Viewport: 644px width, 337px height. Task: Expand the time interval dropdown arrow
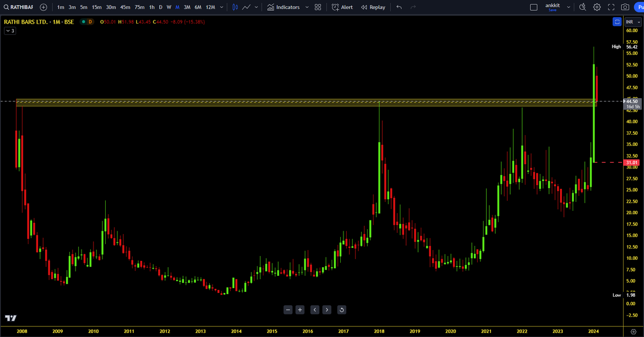pyautogui.click(x=222, y=8)
